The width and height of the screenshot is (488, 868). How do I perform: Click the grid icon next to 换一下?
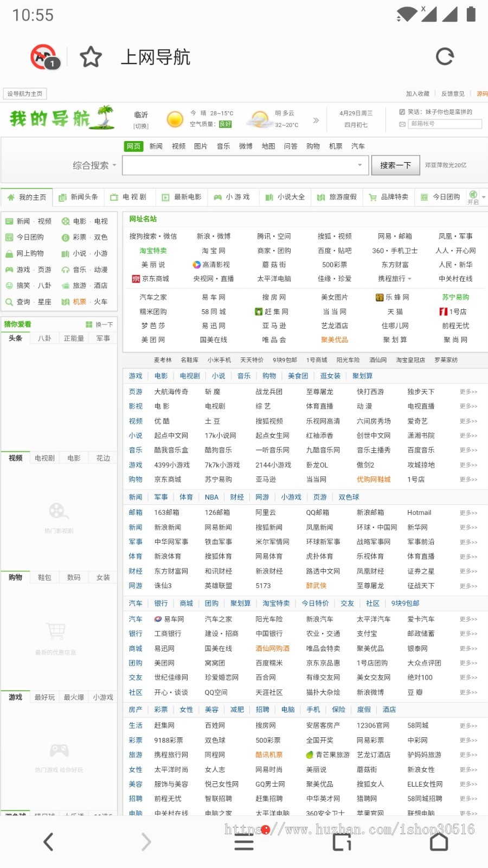pos(89,324)
